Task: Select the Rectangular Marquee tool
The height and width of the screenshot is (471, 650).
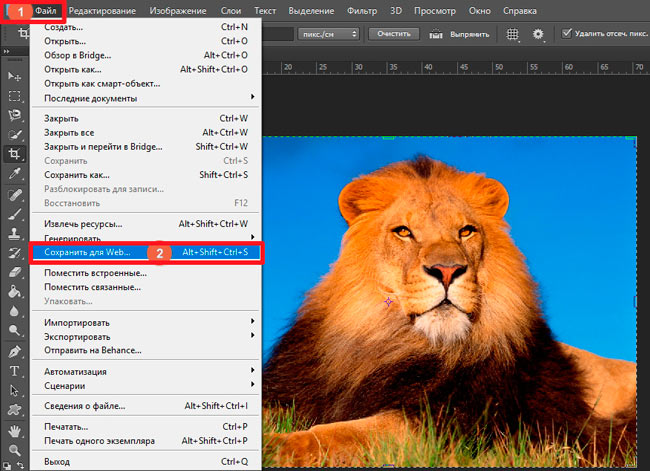Action: 15,96
